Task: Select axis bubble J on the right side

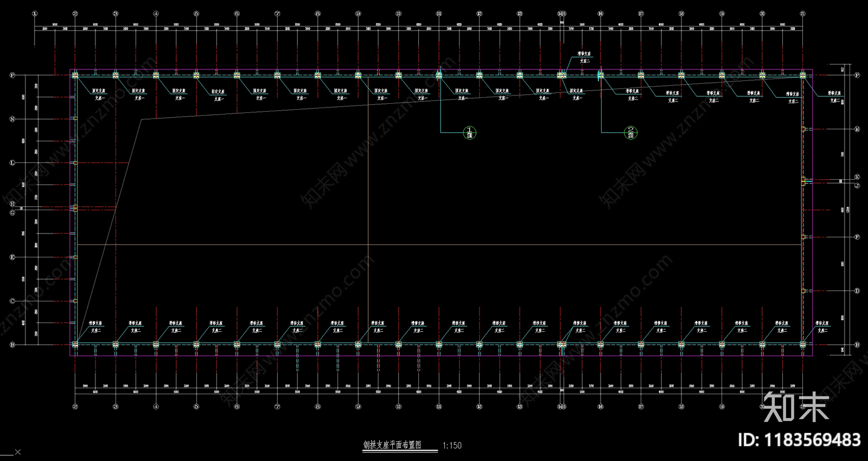Action: pyautogui.click(x=857, y=186)
